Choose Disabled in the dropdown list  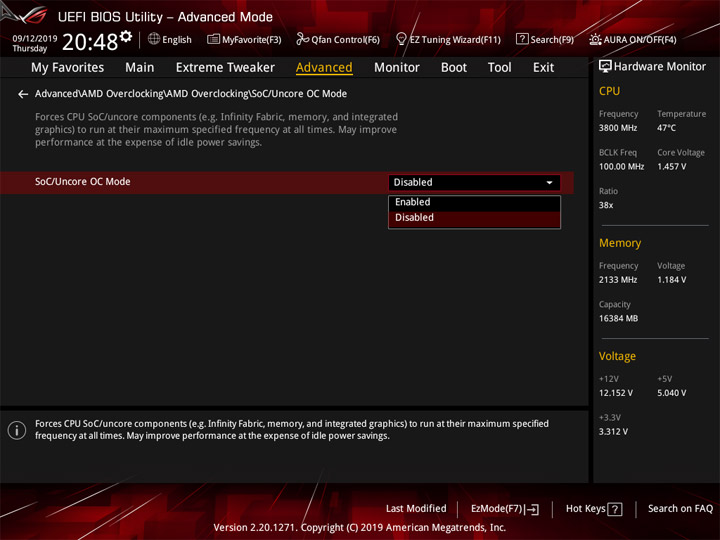474,218
